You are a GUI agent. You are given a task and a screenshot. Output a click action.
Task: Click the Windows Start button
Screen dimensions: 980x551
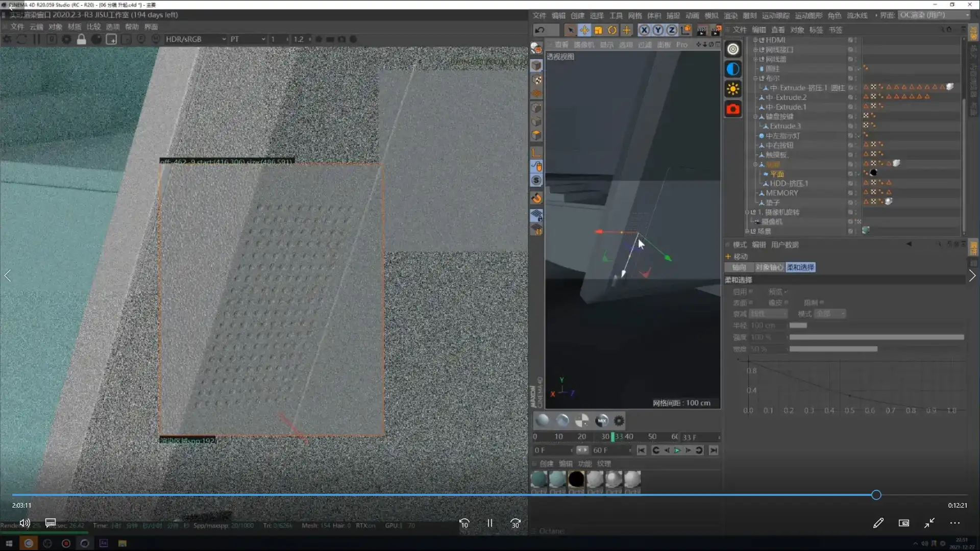coord(9,543)
